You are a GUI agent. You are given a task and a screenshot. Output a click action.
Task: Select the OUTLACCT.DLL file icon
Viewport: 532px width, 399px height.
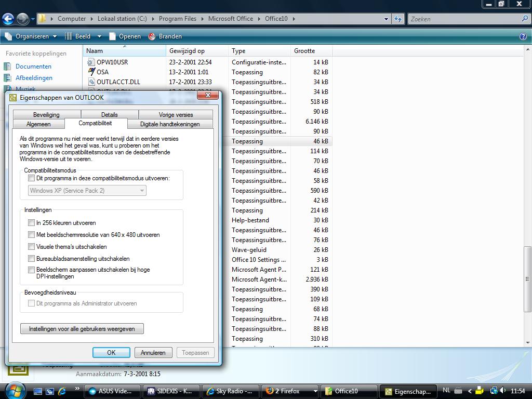pos(91,82)
